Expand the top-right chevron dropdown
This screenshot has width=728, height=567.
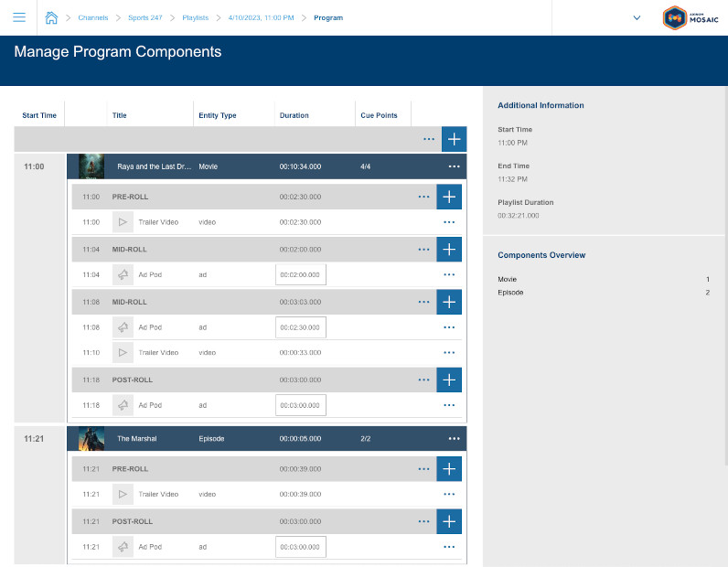click(637, 17)
